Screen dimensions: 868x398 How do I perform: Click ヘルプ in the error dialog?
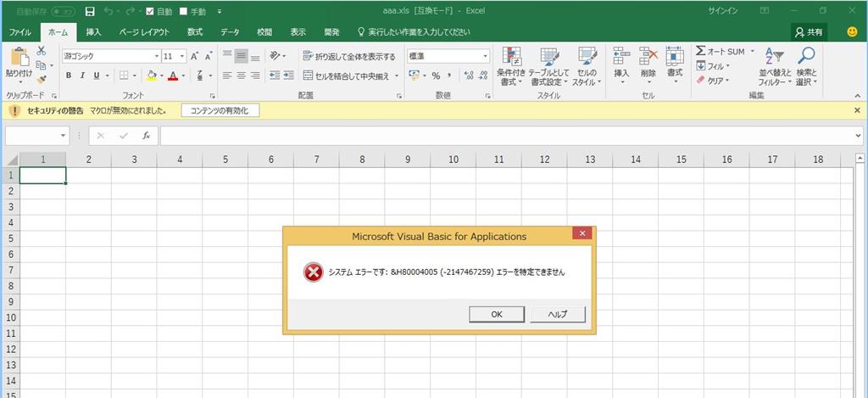[x=558, y=314]
